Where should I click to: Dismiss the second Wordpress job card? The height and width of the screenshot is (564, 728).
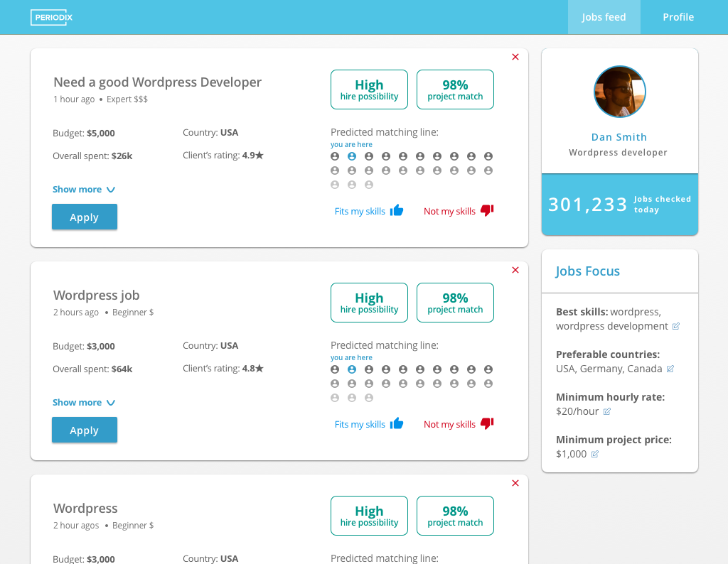(515, 270)
